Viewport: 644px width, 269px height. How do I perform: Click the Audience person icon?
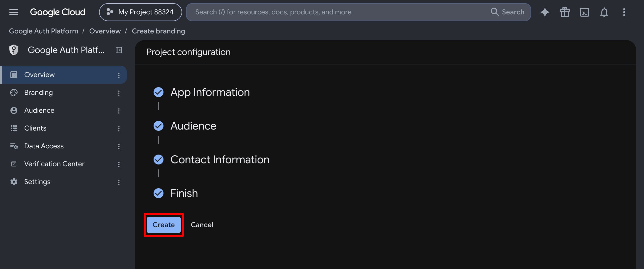pyautogui.click(x=14, y=110)
